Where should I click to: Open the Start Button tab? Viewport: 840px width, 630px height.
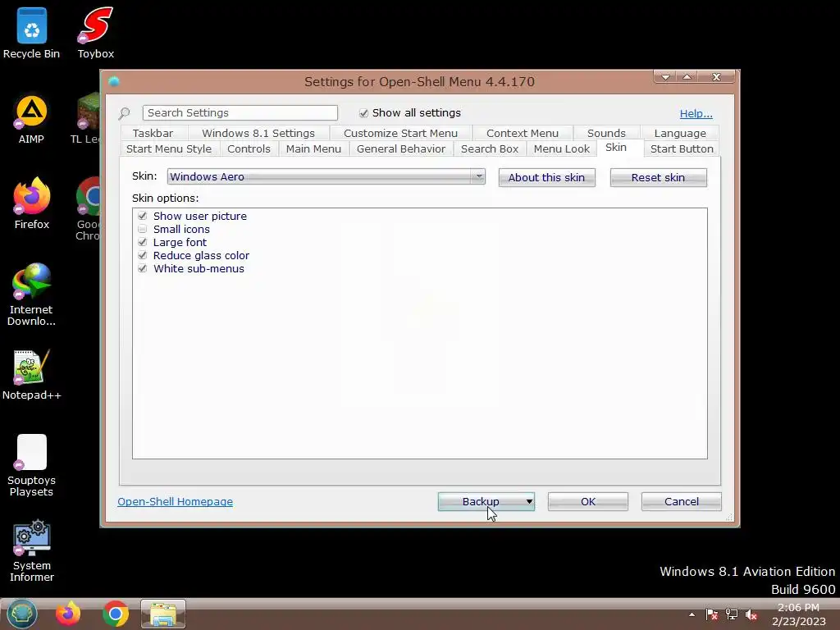point(682,149)
